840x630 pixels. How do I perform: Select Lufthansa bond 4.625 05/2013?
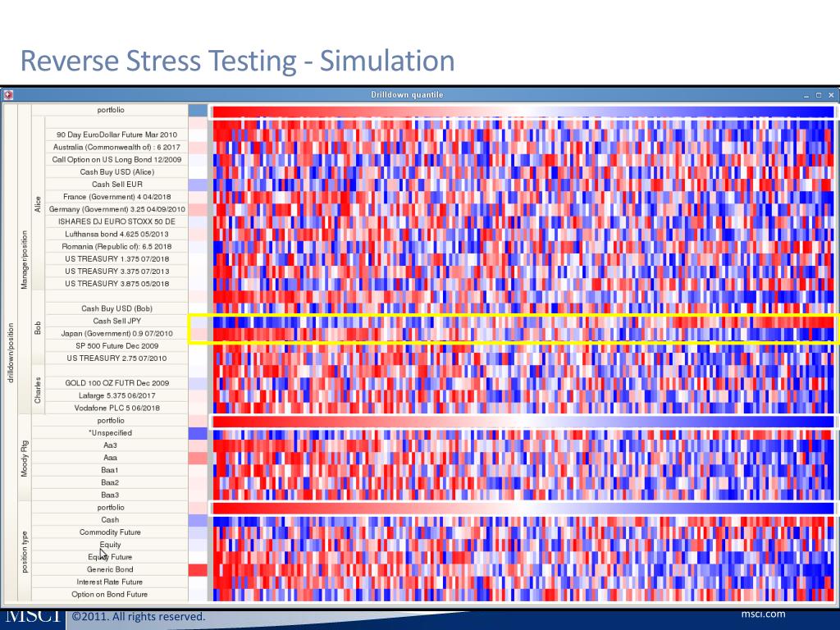tap(116, 234)
